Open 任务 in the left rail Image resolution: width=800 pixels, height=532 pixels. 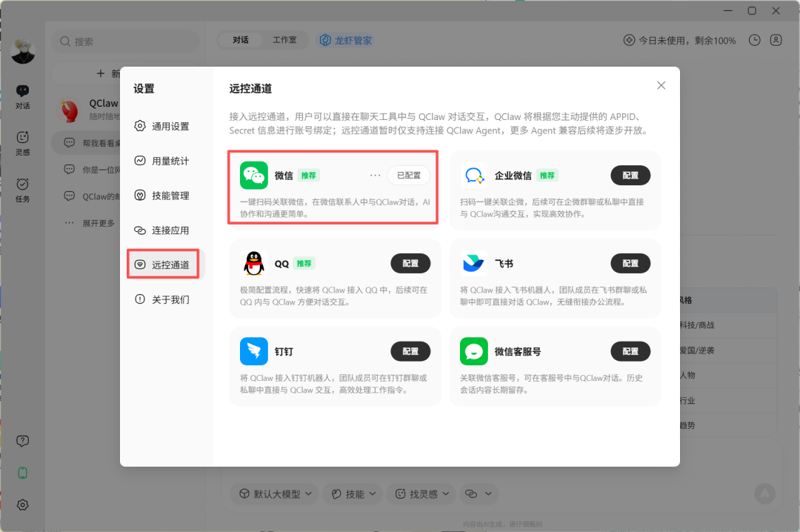(22, 190)
